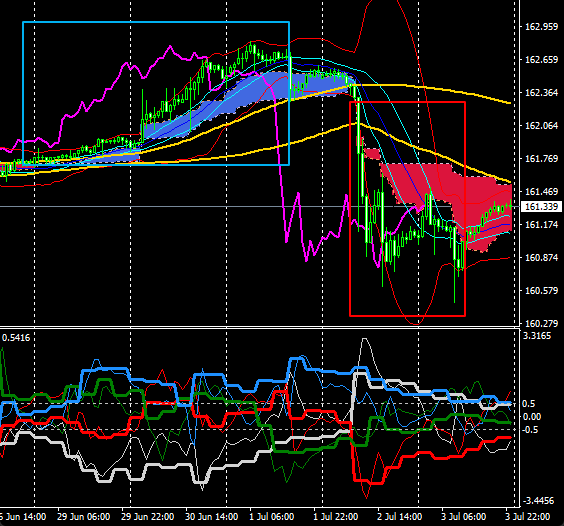This screenshot has width=564, height=526.
Task: Click the 30 Jun 14:00 time label
Action: point(212,517)
